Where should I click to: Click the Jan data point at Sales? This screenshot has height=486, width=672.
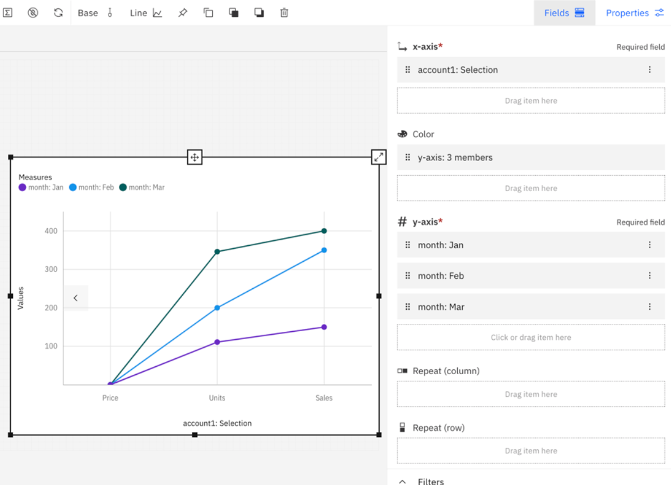(324, 327)
